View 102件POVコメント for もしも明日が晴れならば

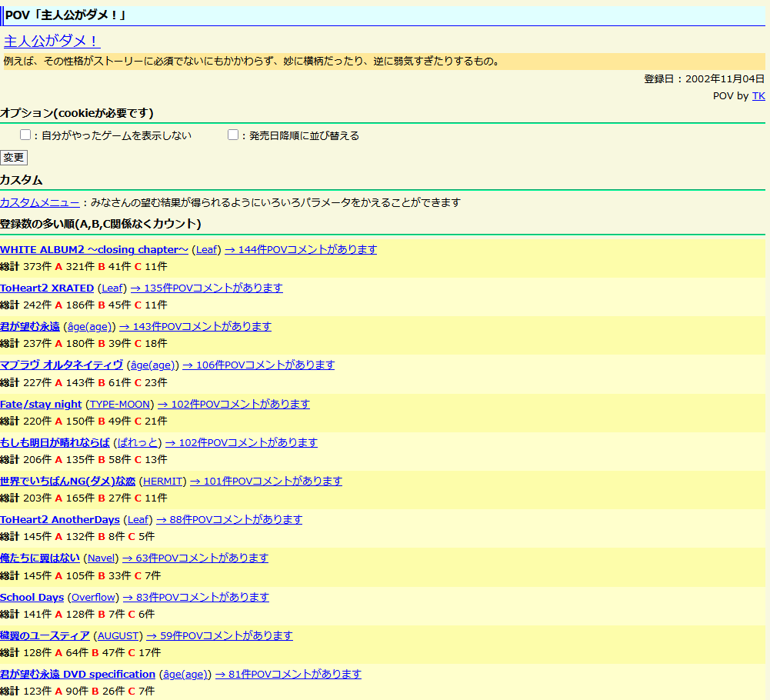[242, 442]
